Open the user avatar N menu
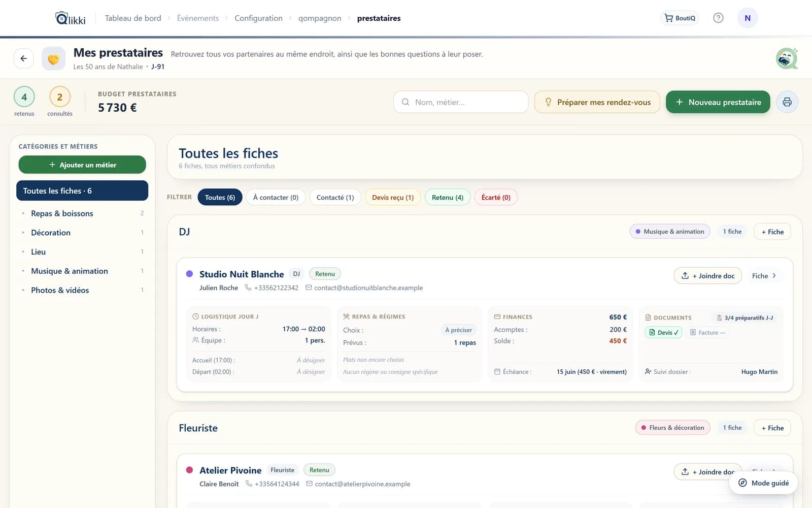 [747, 18]
